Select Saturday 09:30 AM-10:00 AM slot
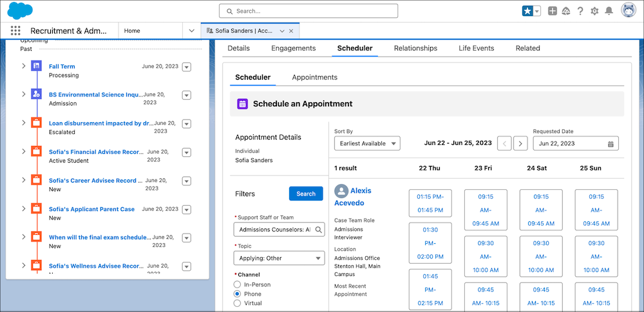Image resolution: width=644 pixels, height=312 pixels. pos(541,257)
